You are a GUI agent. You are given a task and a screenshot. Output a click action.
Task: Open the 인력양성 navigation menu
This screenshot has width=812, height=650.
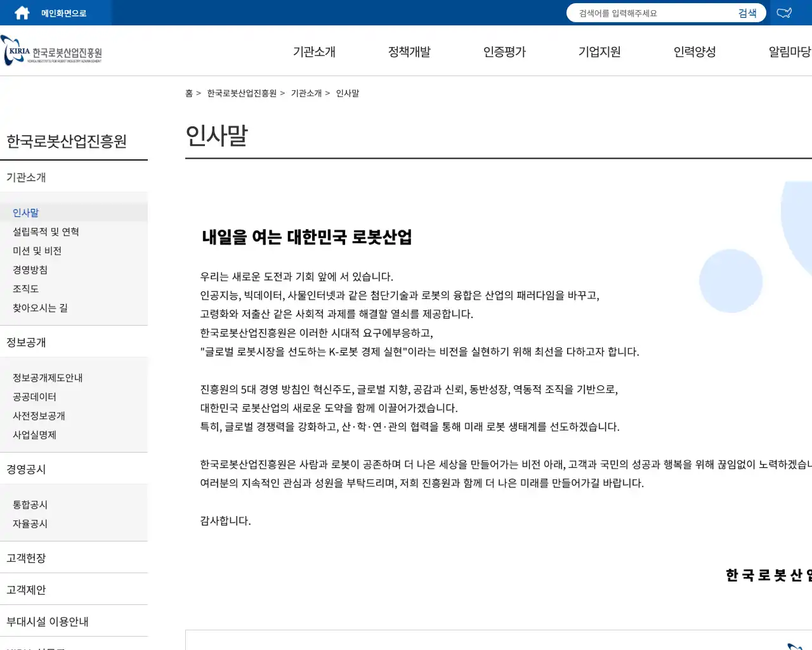point(695,52)
